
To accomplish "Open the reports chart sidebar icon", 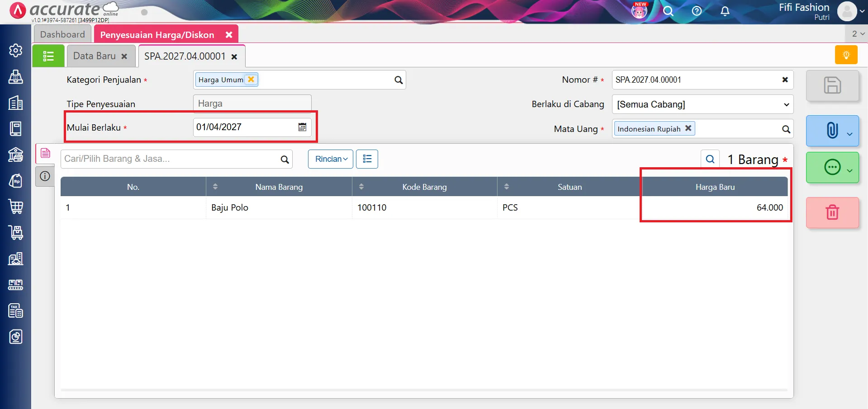I will [x=16, y=337].
